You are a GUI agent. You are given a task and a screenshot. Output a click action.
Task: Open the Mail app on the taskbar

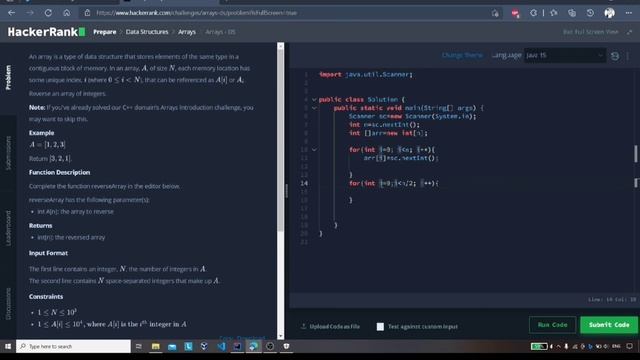(x=172, y=347)
